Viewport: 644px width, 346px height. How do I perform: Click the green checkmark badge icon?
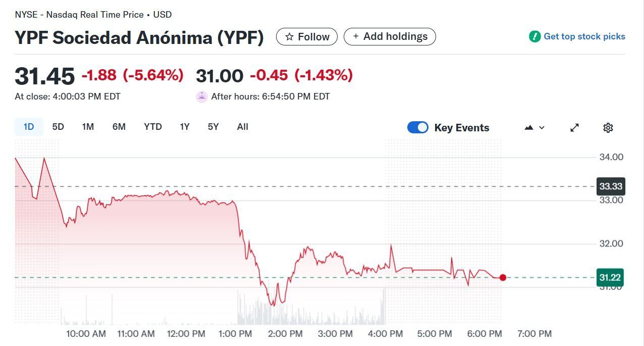[534, 36]
